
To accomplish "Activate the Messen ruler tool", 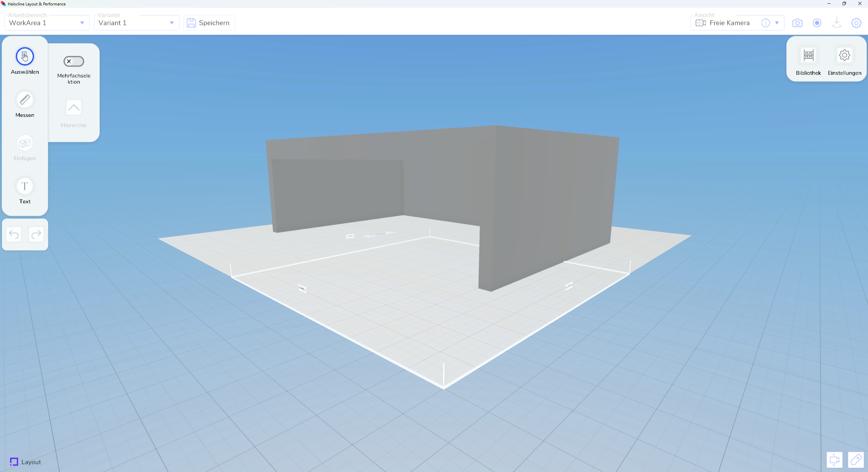I will (x=25, y=100).
